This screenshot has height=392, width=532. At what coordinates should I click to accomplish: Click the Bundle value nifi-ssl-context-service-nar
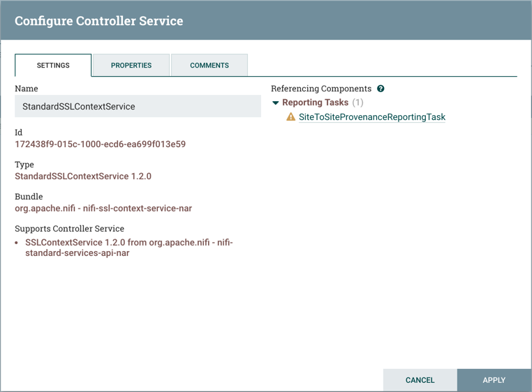click(x=103, y=208)
